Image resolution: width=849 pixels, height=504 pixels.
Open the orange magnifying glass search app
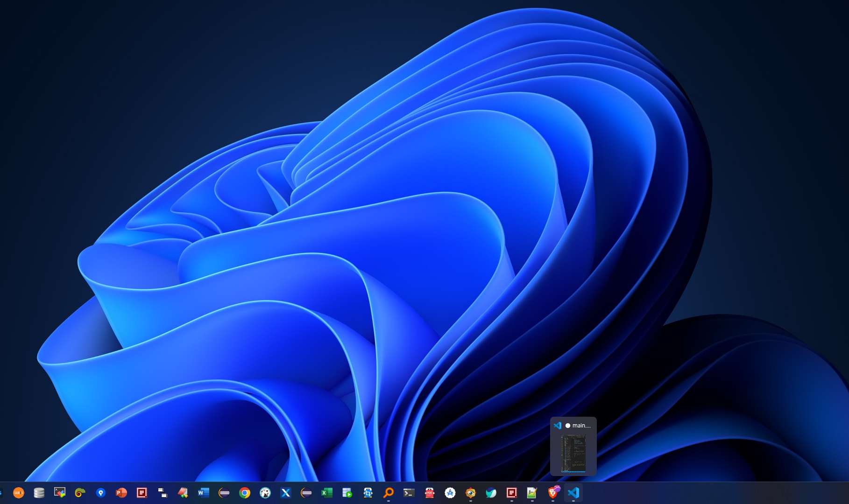click(x=389, y=493)
